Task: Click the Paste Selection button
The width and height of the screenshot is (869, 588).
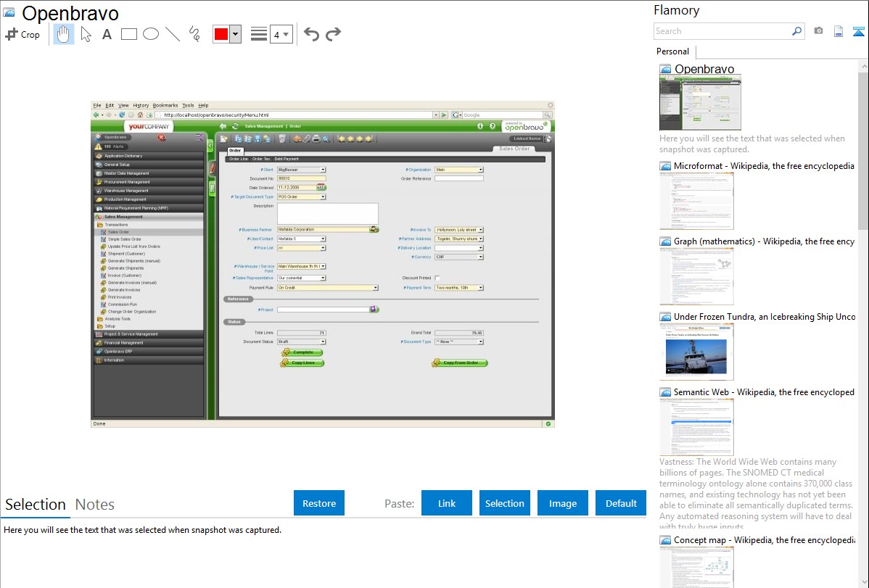Action: (504, 503)
